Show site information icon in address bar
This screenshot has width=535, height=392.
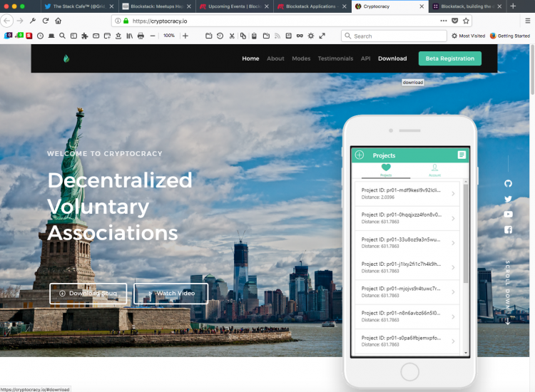(118, 21)
